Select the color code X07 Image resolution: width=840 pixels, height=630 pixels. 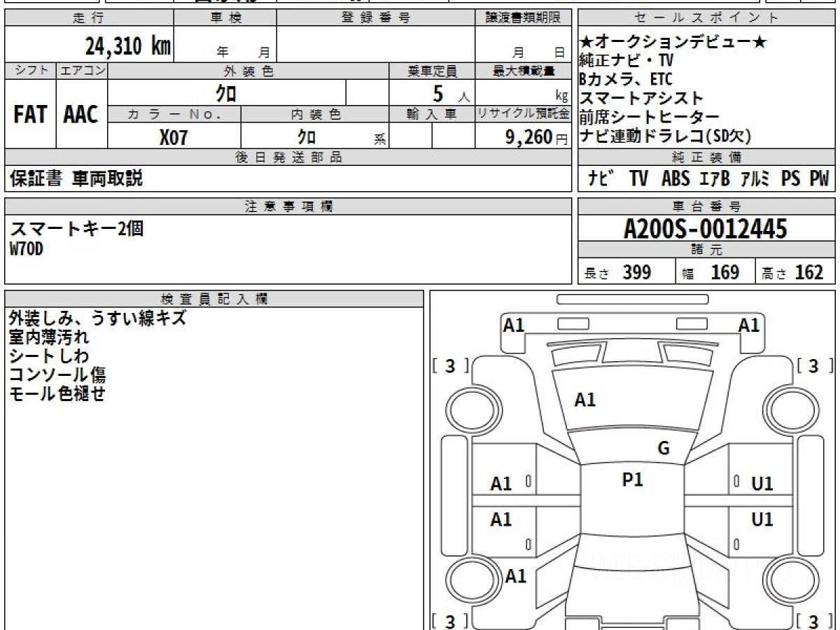174,137
